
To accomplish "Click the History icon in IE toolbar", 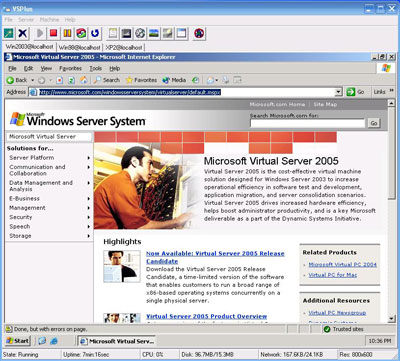I will point(196,80).
